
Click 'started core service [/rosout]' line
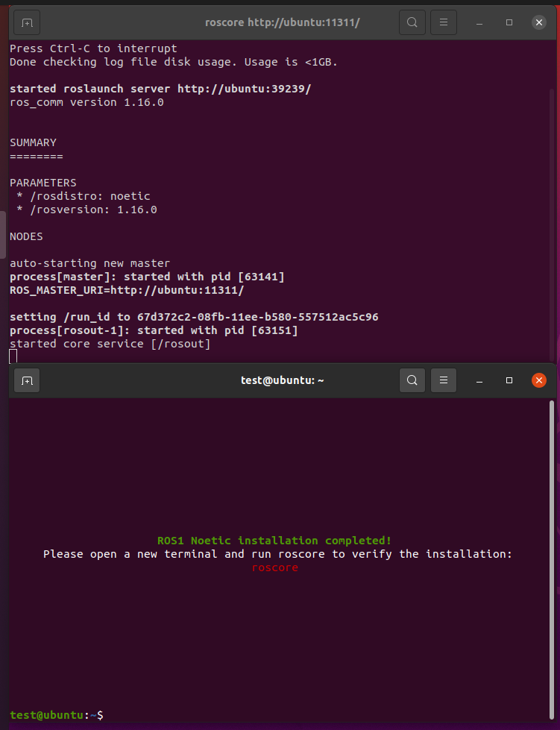click(x=110, y=344)
